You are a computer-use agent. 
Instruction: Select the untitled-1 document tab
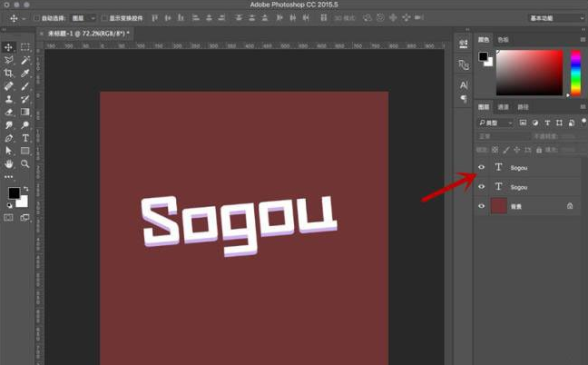coord(89,34)
